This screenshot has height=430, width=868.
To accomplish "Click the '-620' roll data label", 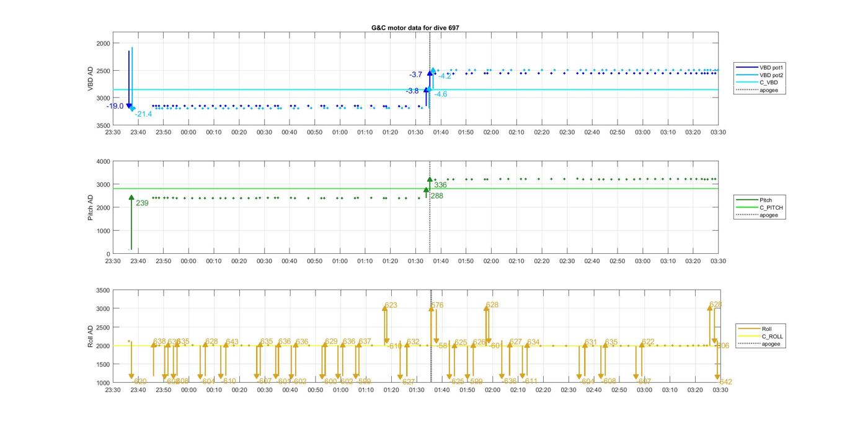I will click(x=139, y=382).
